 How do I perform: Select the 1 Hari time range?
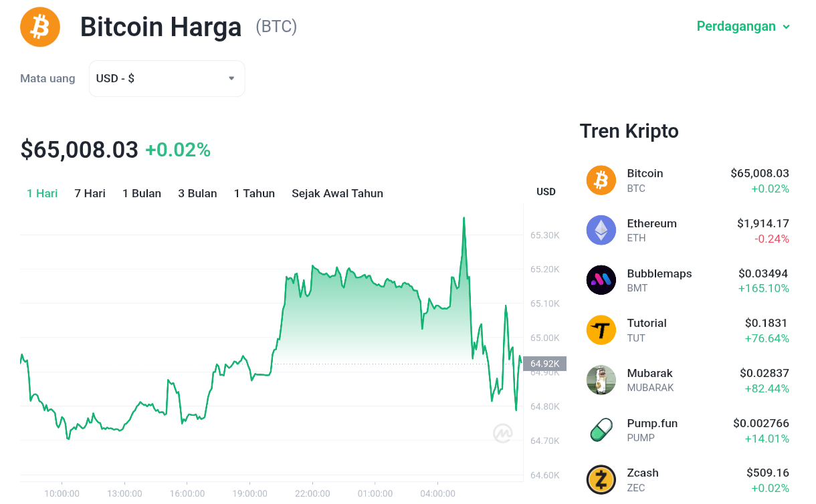click(42, 193)
